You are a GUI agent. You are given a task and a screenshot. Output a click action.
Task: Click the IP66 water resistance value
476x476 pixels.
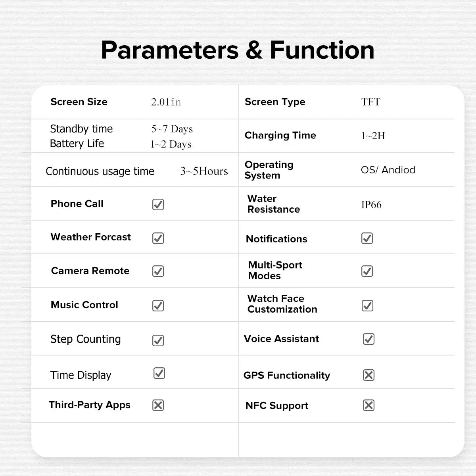click(371, 205)
